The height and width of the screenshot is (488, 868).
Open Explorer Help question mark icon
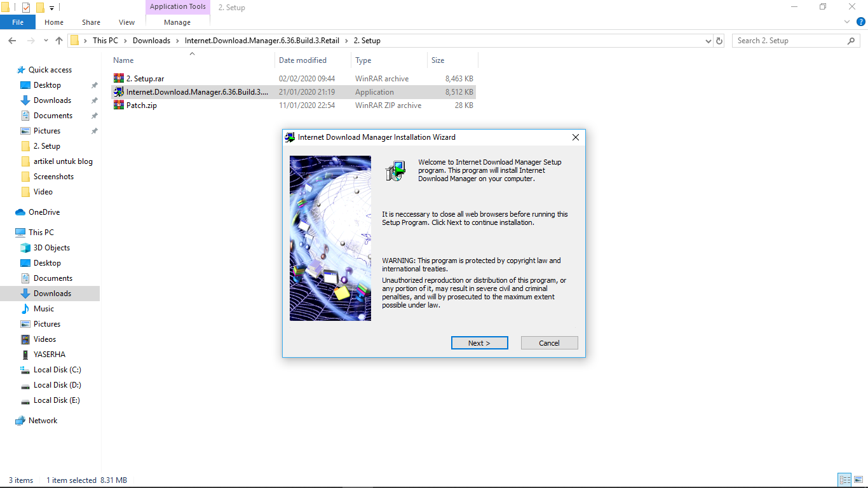tap(861, 22)
